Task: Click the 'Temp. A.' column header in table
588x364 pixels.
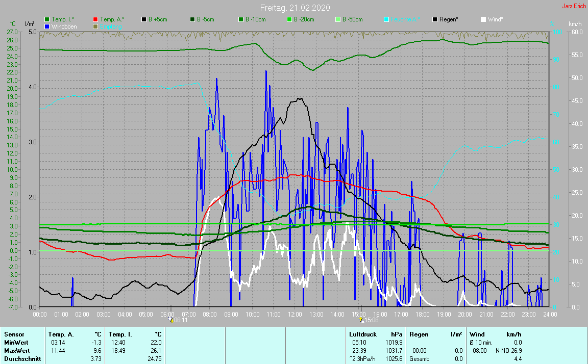Action: click(61, 334)
